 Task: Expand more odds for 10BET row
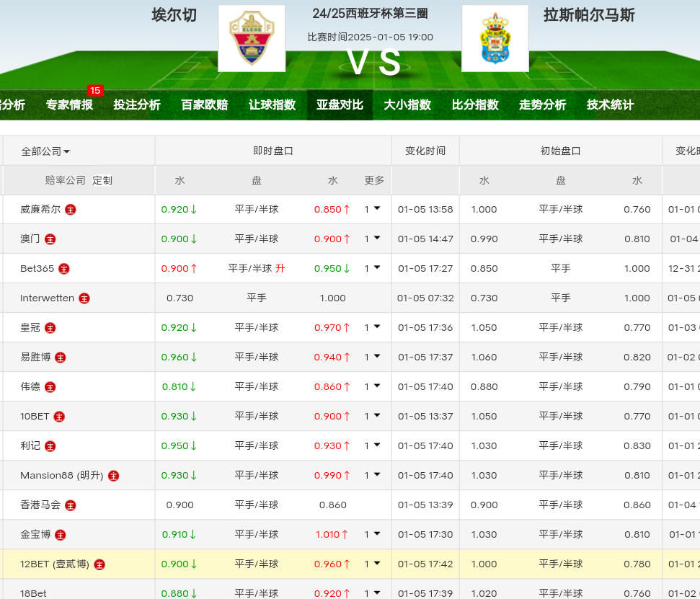[x=372, y=416]
